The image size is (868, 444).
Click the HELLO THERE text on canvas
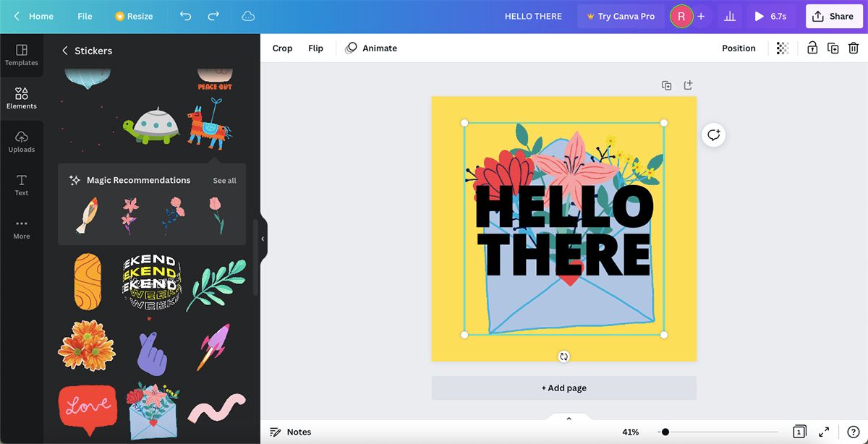563,231
